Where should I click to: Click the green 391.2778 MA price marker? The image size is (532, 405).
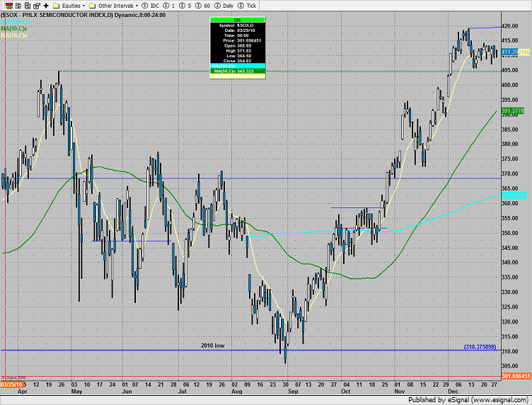pos(513,110)
